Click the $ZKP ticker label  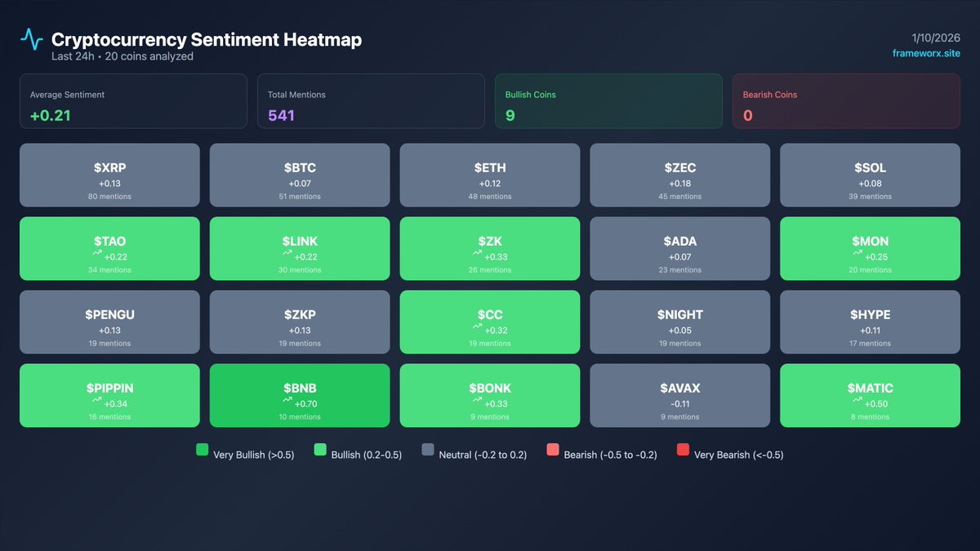point(300,315)
